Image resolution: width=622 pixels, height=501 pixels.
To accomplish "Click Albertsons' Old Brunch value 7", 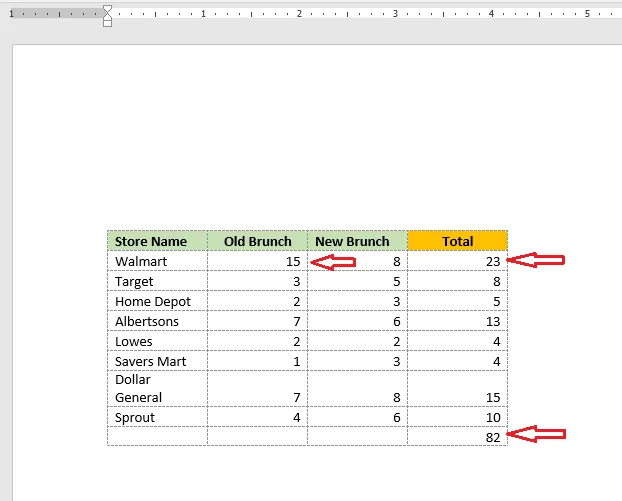I will click(x=297, y=321).
